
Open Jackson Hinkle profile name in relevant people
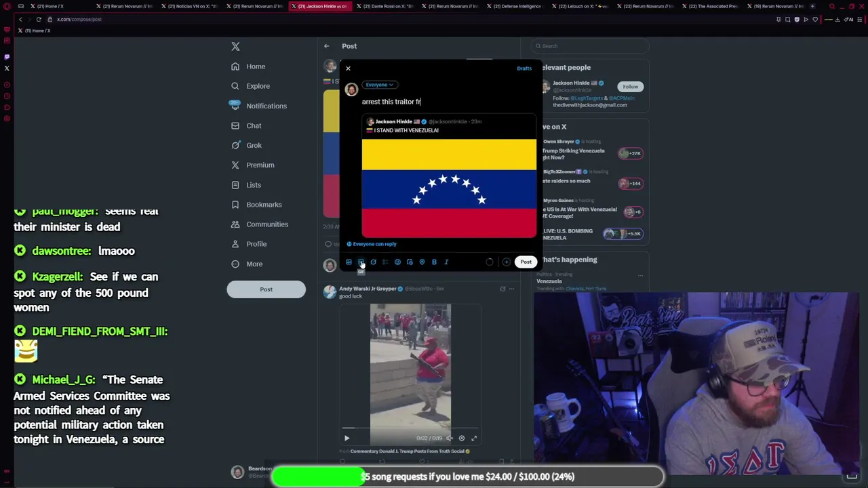[571, 83]
